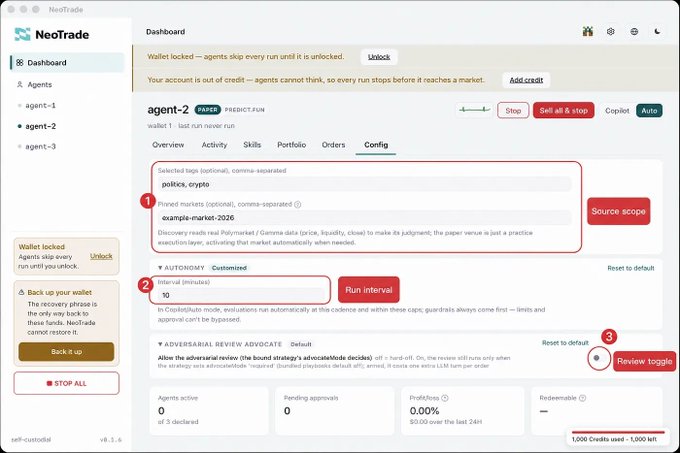
Task: Click the Default badge beside Adversarial Review Advocate
Action: (x=301, y=344)
